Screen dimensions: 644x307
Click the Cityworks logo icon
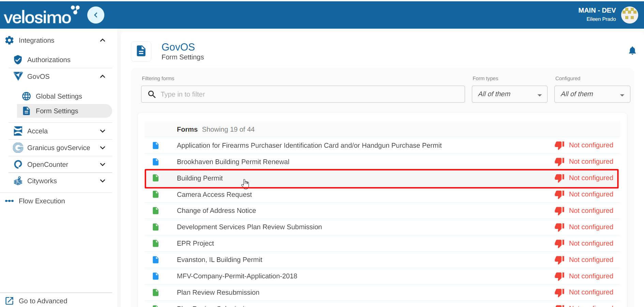18,181
